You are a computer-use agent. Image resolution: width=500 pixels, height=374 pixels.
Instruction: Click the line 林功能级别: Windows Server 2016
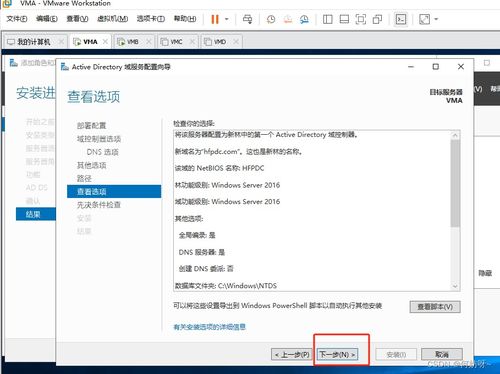(x=227, y=185)
